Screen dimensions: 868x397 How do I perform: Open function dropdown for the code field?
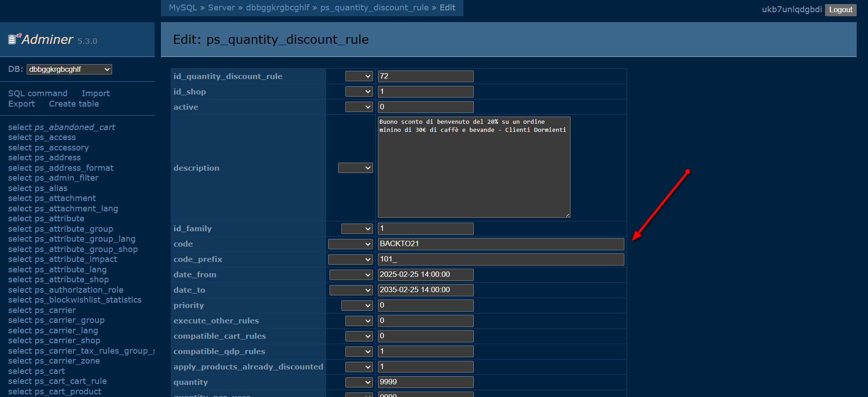click(x=350, y=244)
